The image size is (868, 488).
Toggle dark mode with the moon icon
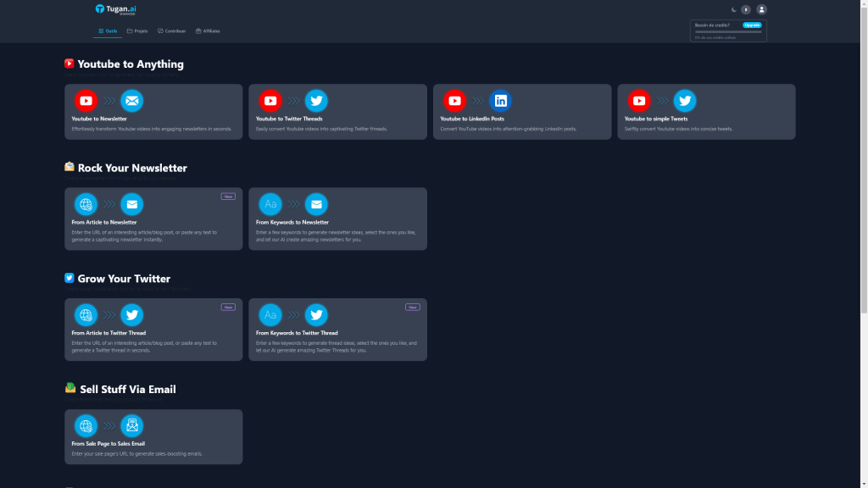point(734,9)
